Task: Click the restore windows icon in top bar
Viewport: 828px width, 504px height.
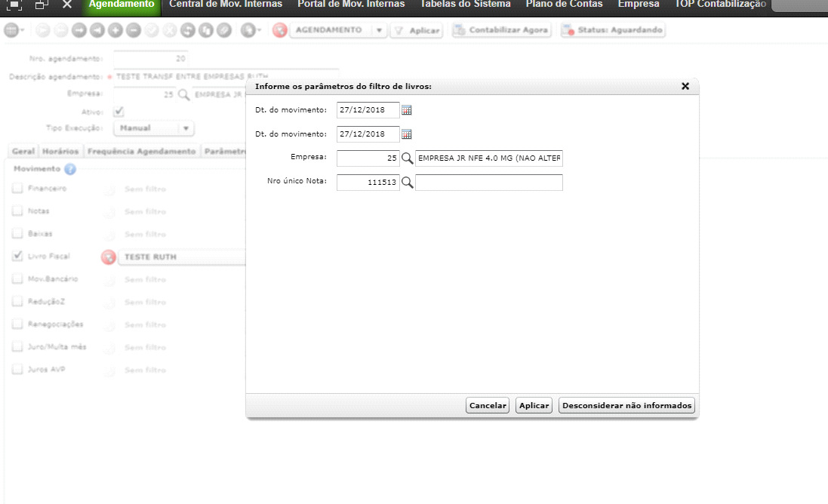Action: 42,5
